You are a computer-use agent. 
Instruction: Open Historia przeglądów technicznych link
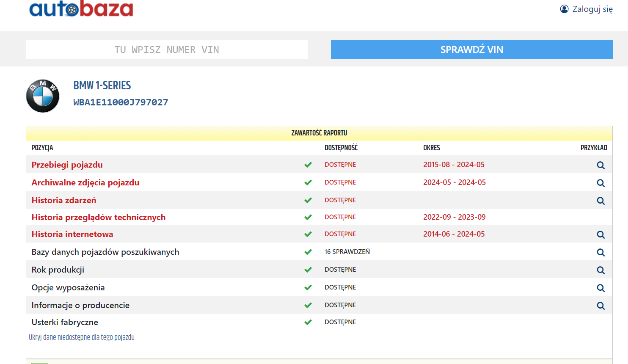(99, 217)
